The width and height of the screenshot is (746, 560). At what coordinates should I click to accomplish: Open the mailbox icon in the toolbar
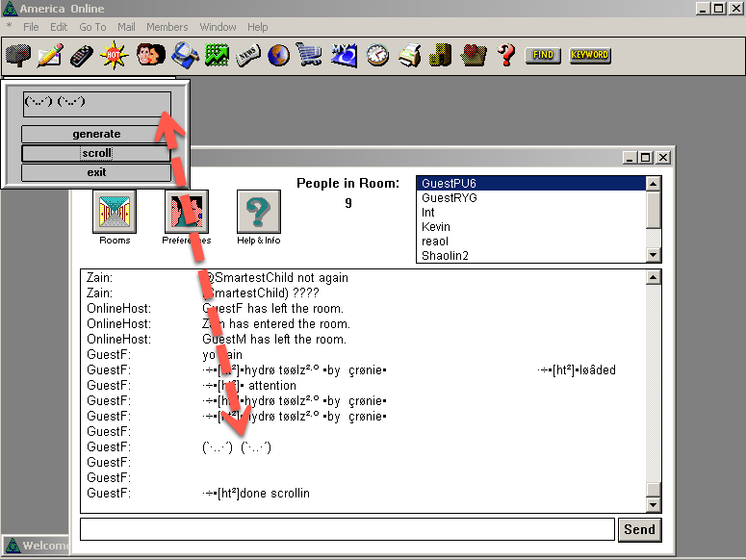(x=18, y=55)
